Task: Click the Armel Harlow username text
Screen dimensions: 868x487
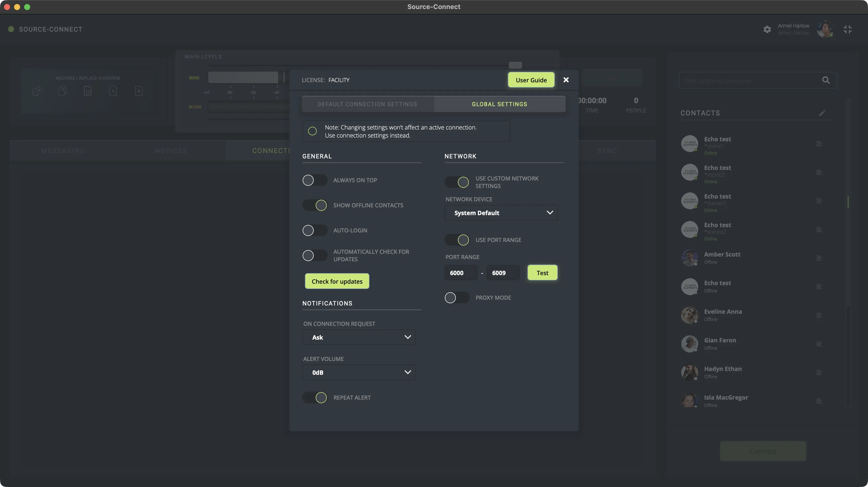Action: pyautogui.click(x=793, y=33)
